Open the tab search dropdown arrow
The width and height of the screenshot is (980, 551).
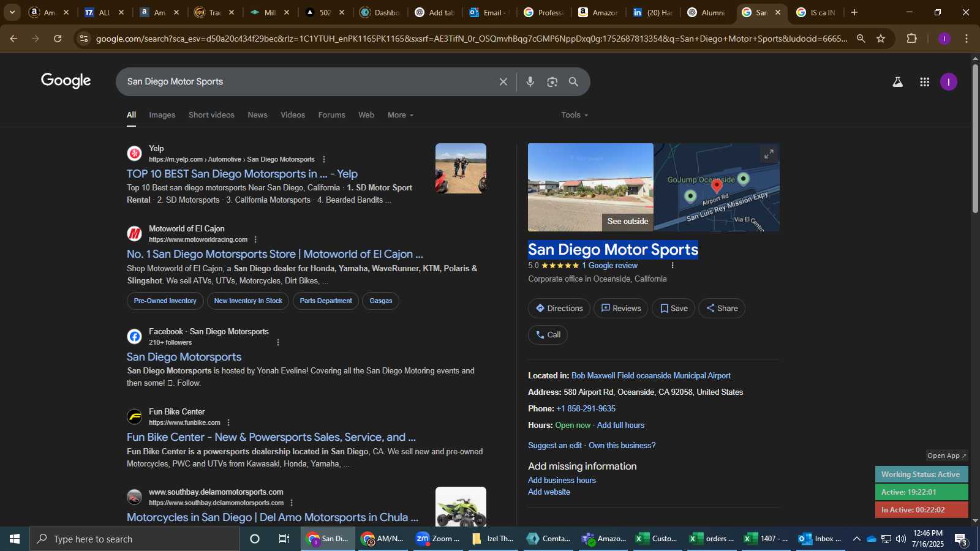[12, 12]
